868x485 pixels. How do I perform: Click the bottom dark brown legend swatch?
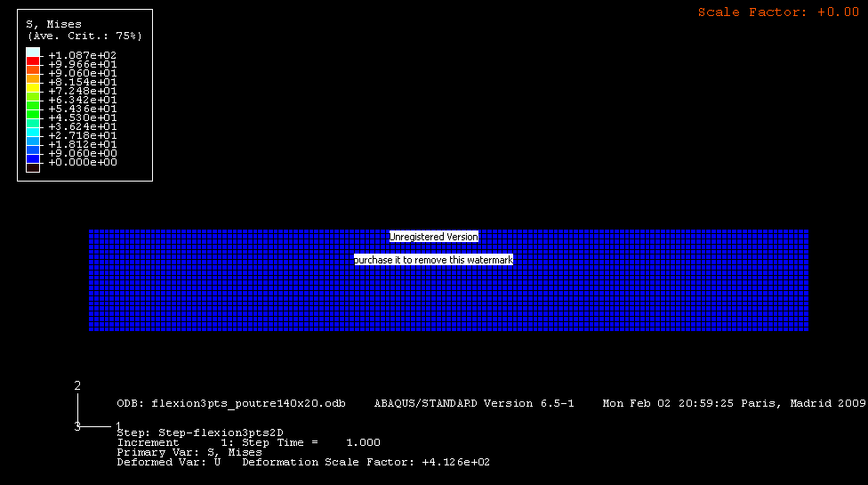[33, 166]
